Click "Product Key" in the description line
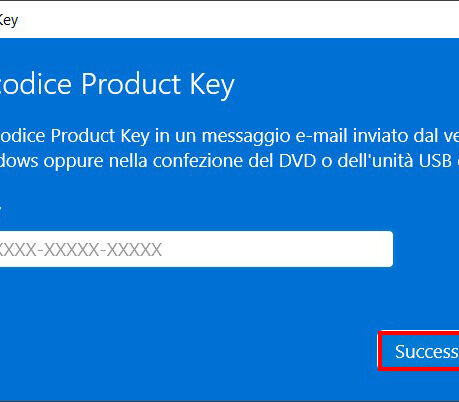 coord(100,137)
